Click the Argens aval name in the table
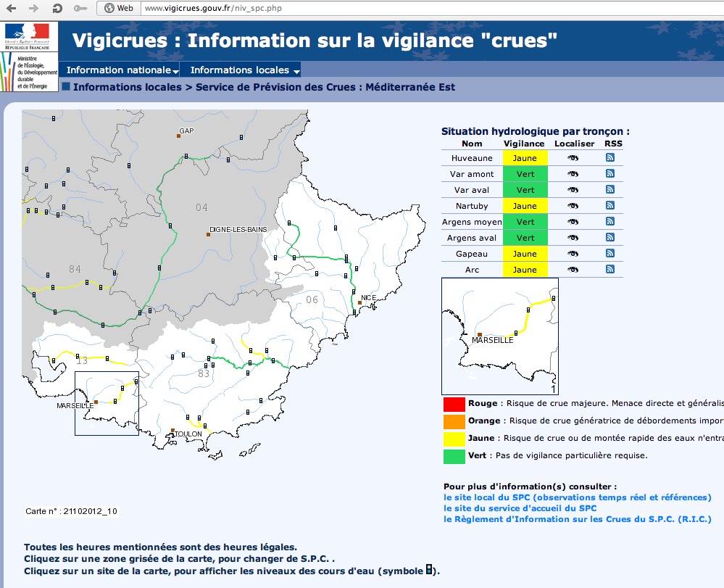Image resolution: width=724 pixels, height=588 pixels. click(472, 238)
